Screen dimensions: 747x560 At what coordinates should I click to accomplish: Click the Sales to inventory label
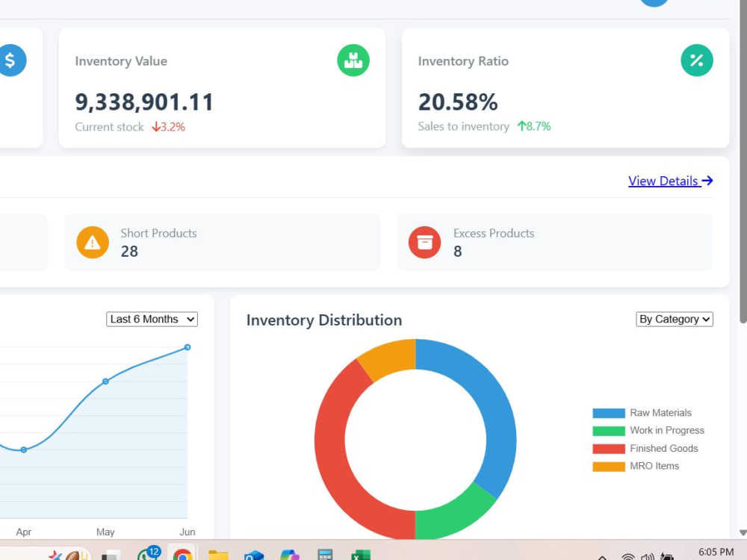464,126
